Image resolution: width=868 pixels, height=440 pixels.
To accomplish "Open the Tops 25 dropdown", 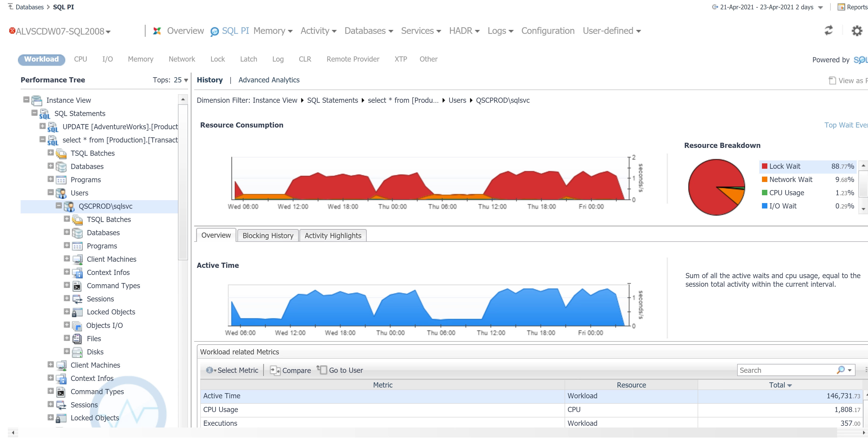I will [x=181, y=80].
